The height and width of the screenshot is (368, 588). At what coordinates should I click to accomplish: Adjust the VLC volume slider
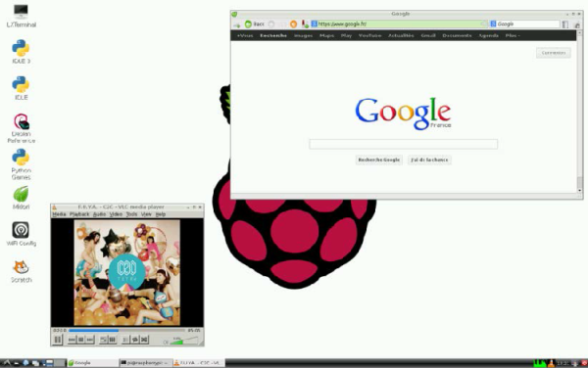pos(184,341)
